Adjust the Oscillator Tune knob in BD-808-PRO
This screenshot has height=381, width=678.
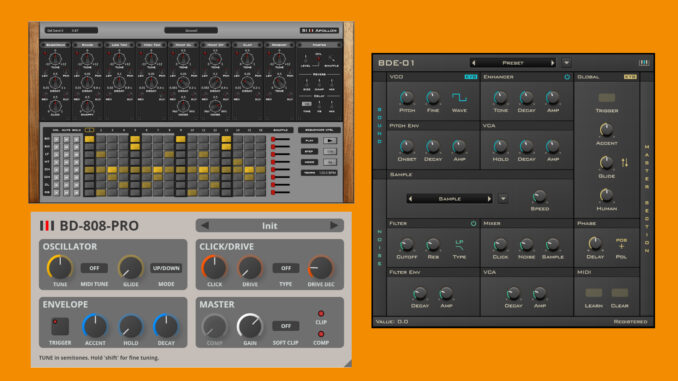pos(60,267)
